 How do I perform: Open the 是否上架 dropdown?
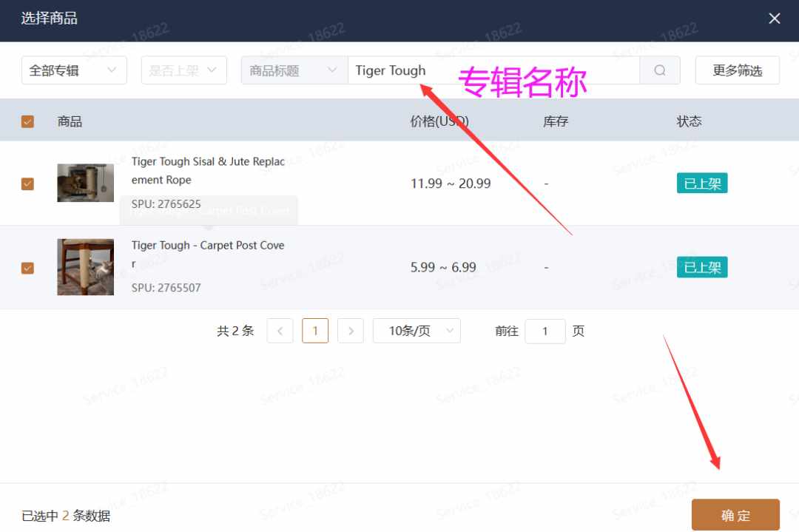pyautogui.click(x=184, y=70)
